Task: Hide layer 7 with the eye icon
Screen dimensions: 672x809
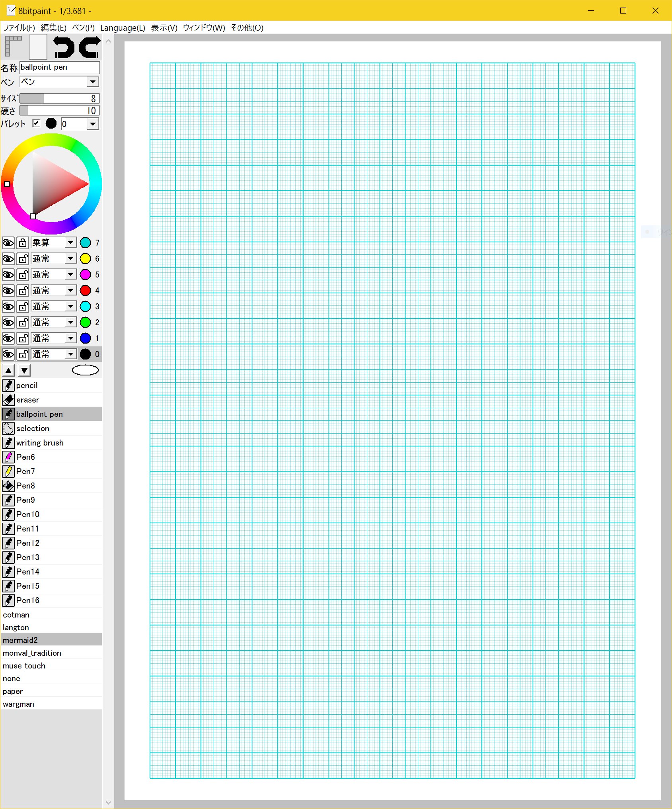Action: point(8,242)
